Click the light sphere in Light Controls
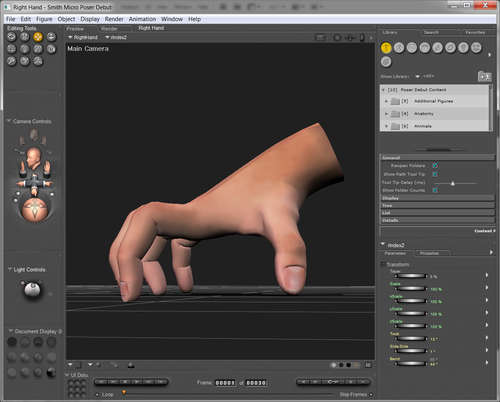500x402 pixels. point(33,289)
